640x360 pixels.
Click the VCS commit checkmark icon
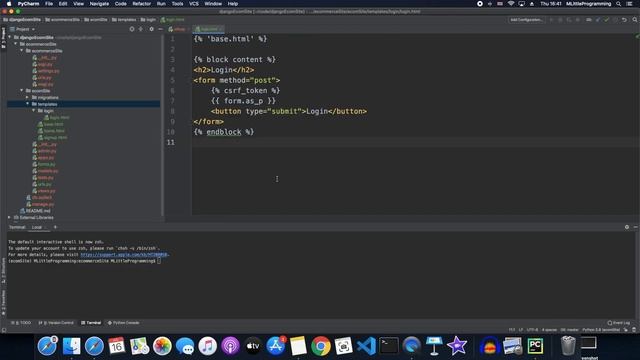(x=607, y=20)
